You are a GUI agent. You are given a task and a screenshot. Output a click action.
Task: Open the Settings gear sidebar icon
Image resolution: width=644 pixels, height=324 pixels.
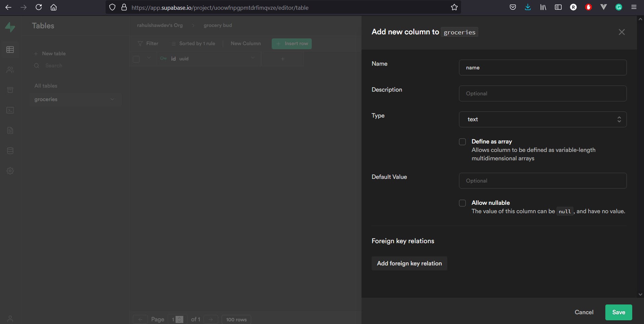(x=10, y=171)
